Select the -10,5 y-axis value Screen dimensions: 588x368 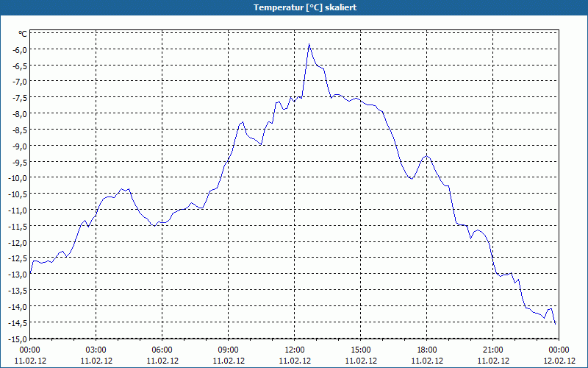point(19,194)
